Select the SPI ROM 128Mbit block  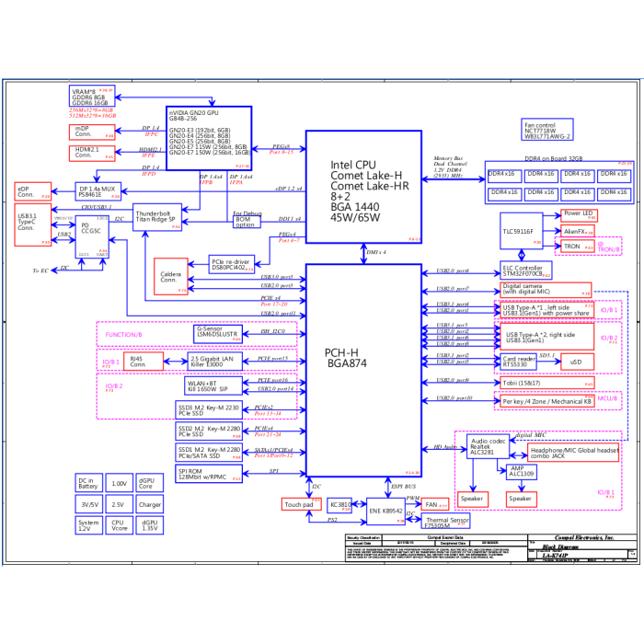[209, 474]
